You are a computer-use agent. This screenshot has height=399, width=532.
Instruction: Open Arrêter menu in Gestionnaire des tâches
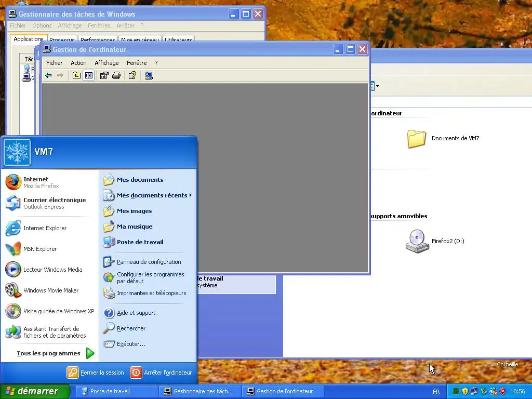pos(126,25)
